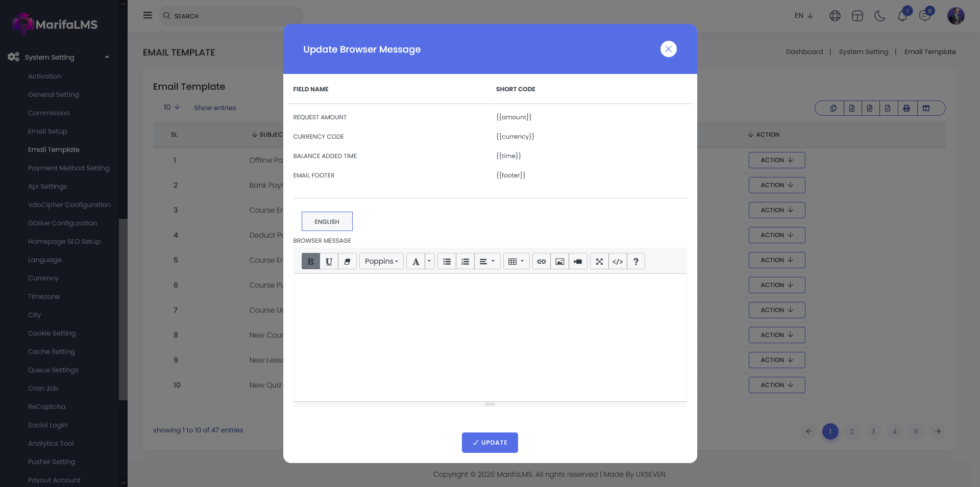Click the insert picture icon
The image size is (980, 487).
(559, 262)
